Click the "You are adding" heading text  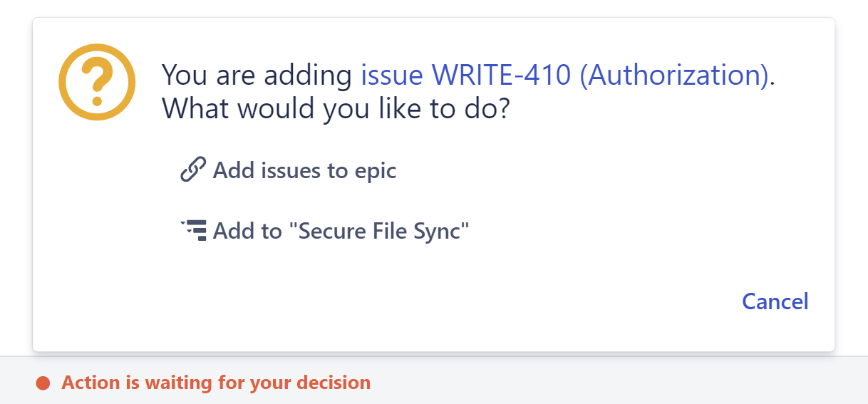(x=257, y=75)
